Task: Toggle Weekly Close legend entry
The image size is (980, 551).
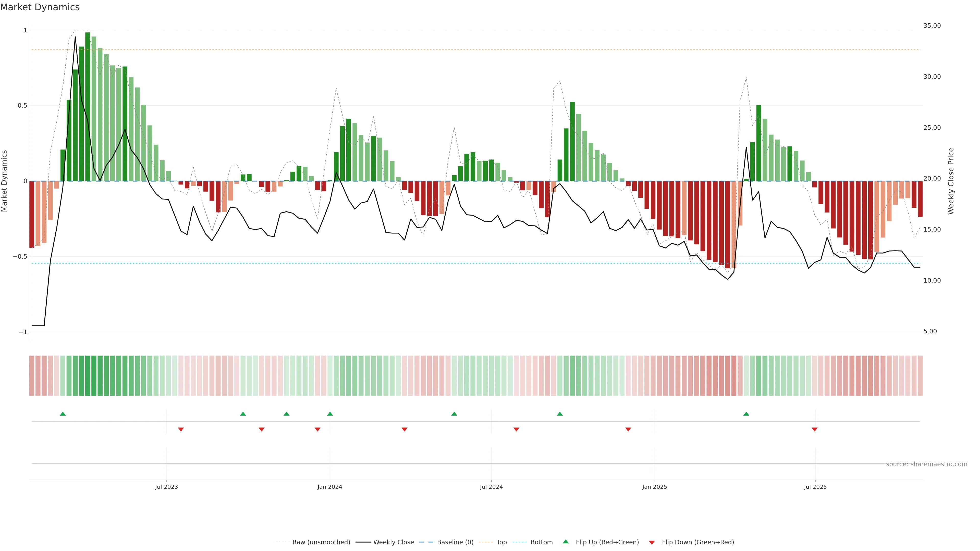Action: coord(393,542)
